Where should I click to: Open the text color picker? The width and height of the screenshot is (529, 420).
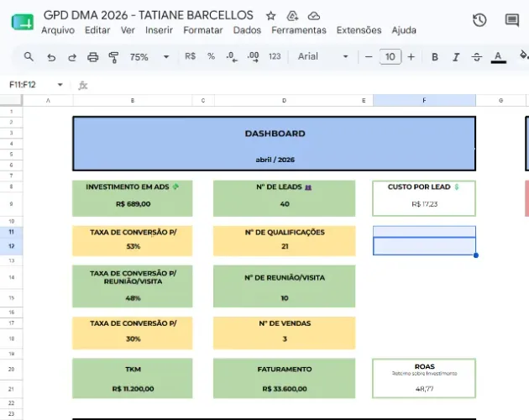click(498, 57)
